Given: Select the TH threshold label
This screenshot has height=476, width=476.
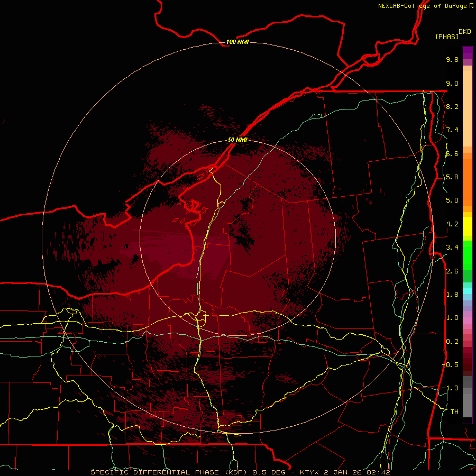Looking at the screenshot, I should [x=454, y=412].
